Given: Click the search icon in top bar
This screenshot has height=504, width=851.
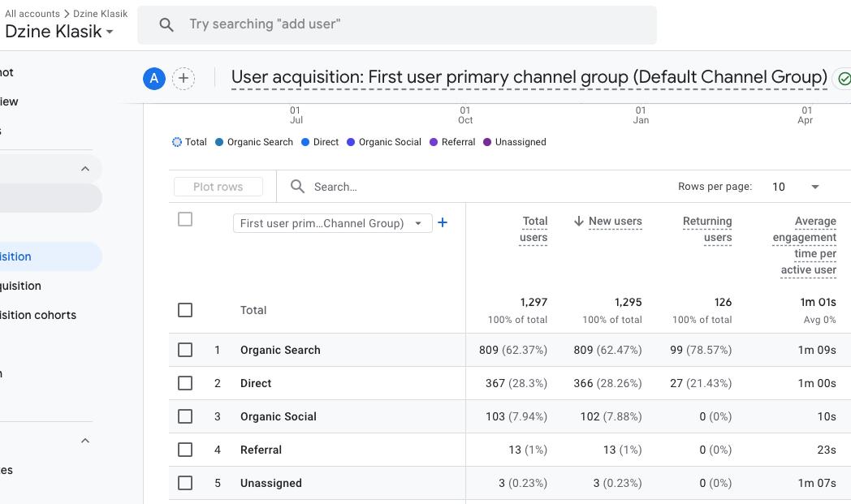Looking at the screenshot, I should 166,24.
